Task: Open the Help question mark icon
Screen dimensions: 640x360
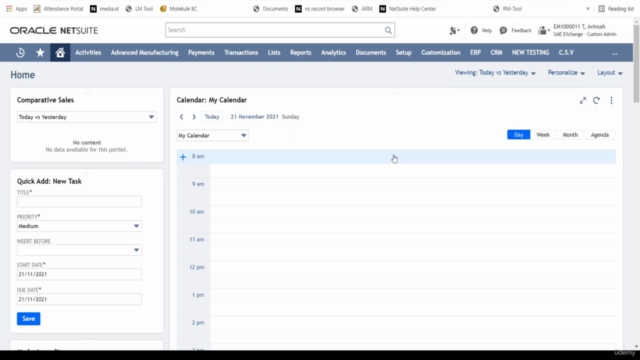Action: tap(474, 30)
